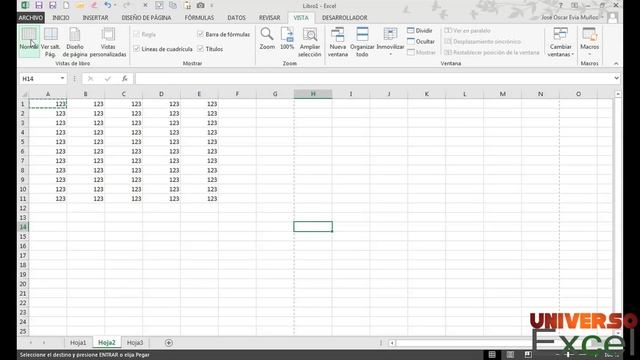The width and height of the screenshot is (640, 360).
Task: Switch to the FÓRMULAS tab
Action: tap(199, 18)
